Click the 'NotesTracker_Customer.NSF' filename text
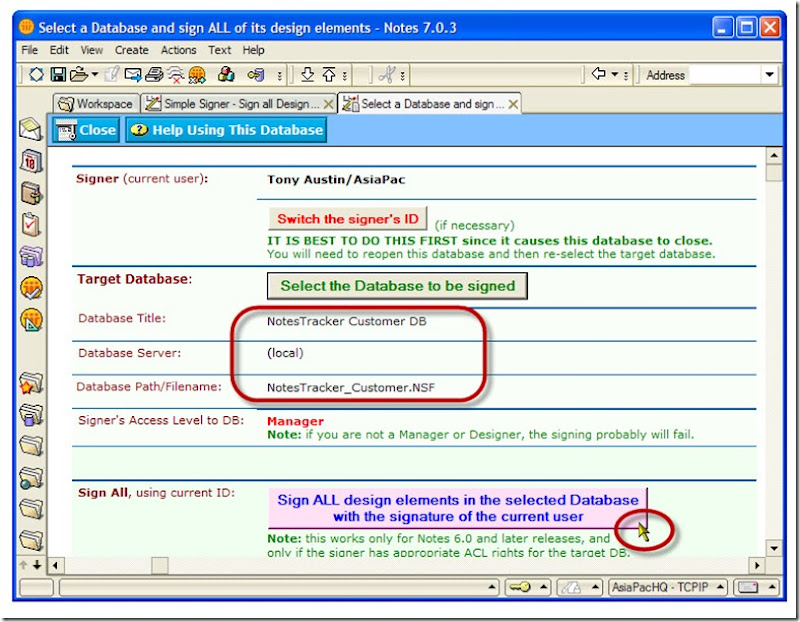The image size is (800, 622). click(x=351, y=388)
